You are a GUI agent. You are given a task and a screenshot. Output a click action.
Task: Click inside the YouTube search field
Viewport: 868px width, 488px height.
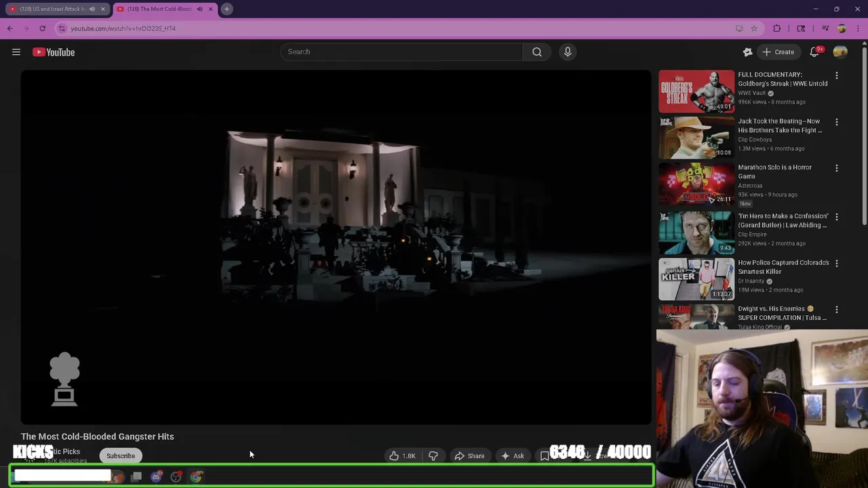[401, 52]
